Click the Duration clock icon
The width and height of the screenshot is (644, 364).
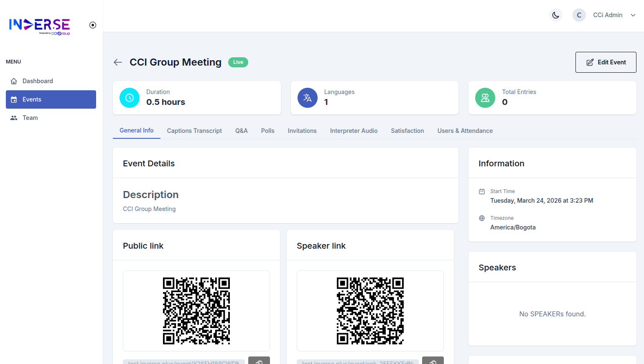[x=130, y=98]
